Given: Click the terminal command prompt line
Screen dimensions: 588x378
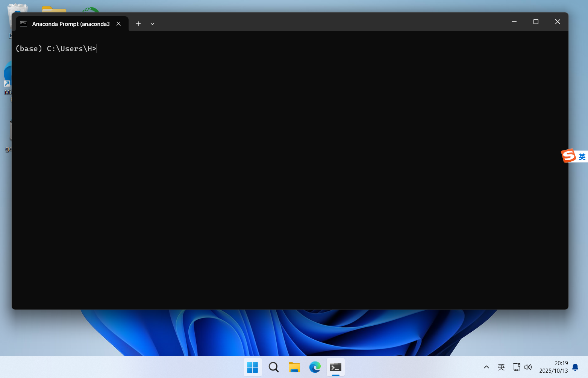Looking at the screenshot, I should [56, 49].
